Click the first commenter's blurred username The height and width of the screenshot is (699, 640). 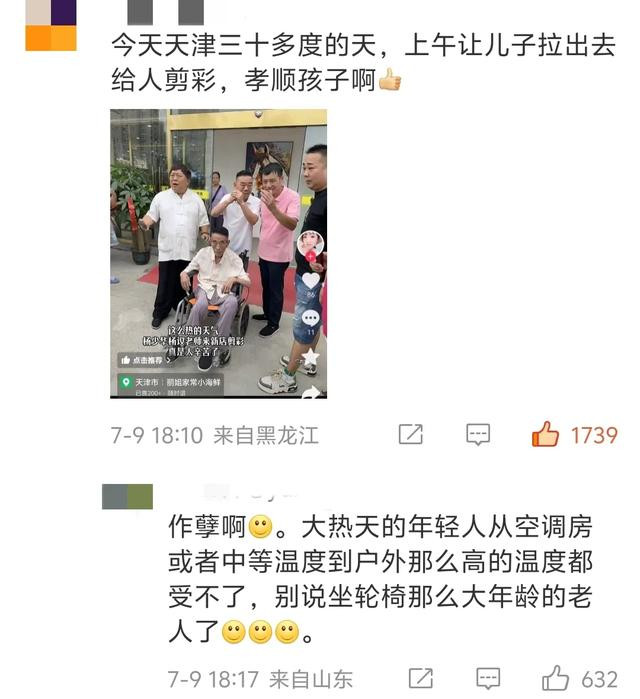tap(165, 12)
